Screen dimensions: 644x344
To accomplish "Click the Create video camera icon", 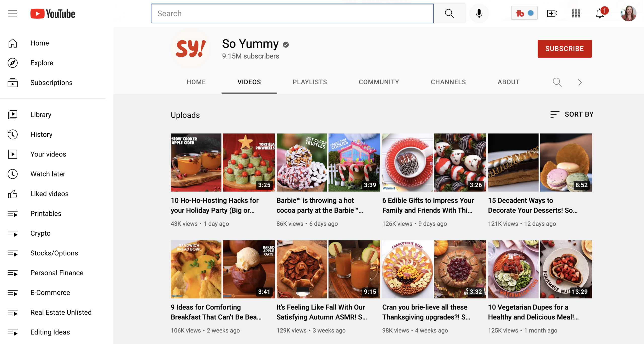I will (x=552, y=13).
